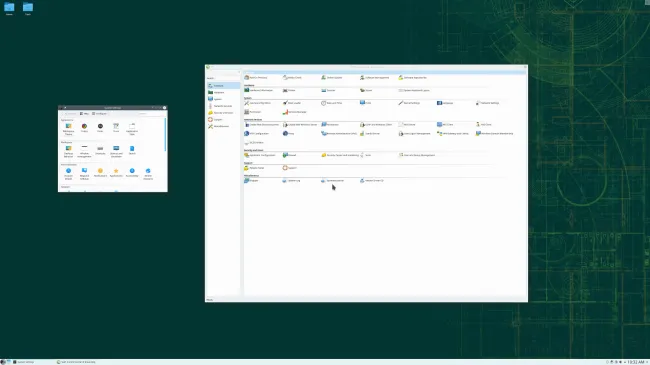The width and height of the screenshot is (650, 365).
Task: Open Boot Loader settings in YaST
Action: pos(292,103)
